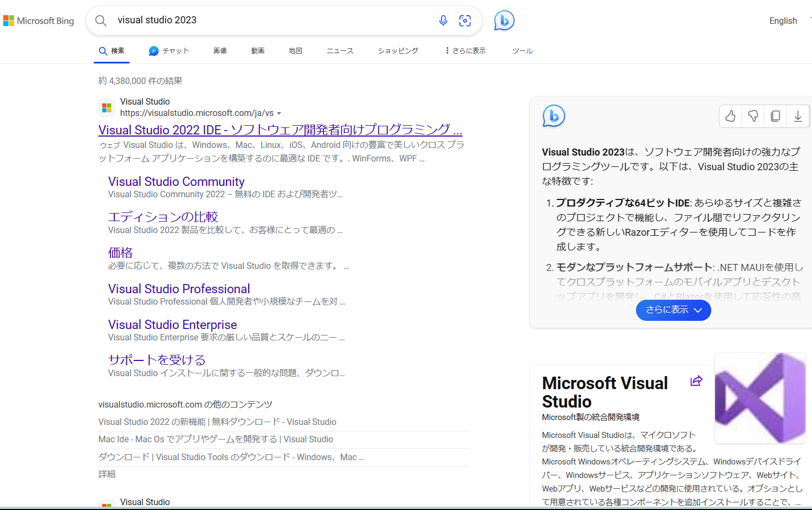Open the エディションの比較 link
This screenshot has width=812, height=510.
pyautogui.click(x=163, y=217)
